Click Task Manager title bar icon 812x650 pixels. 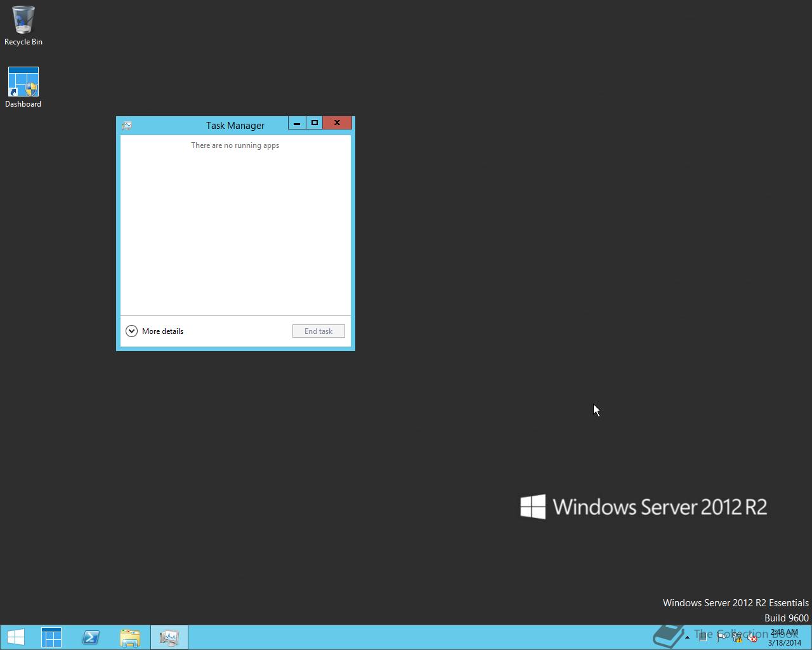[x=127, y=126]
